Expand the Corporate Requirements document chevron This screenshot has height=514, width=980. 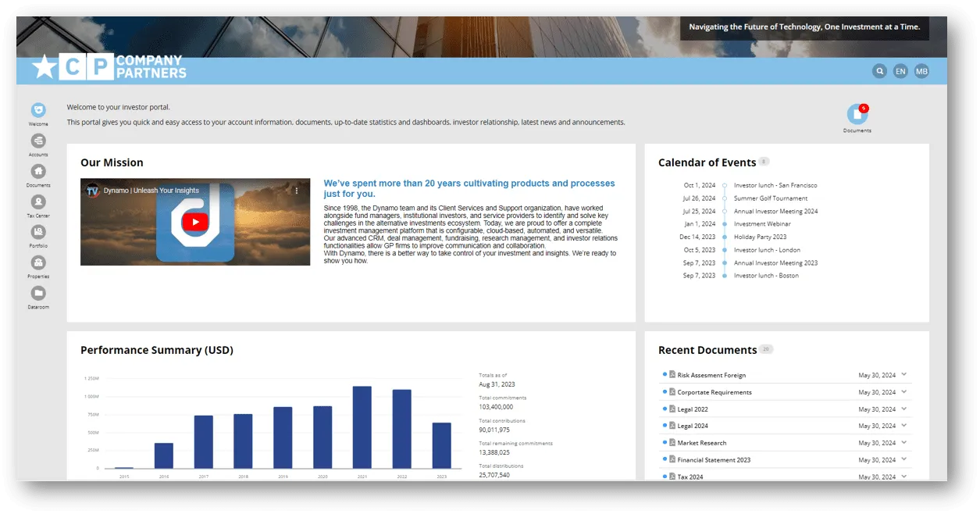[x=904, y=391]
